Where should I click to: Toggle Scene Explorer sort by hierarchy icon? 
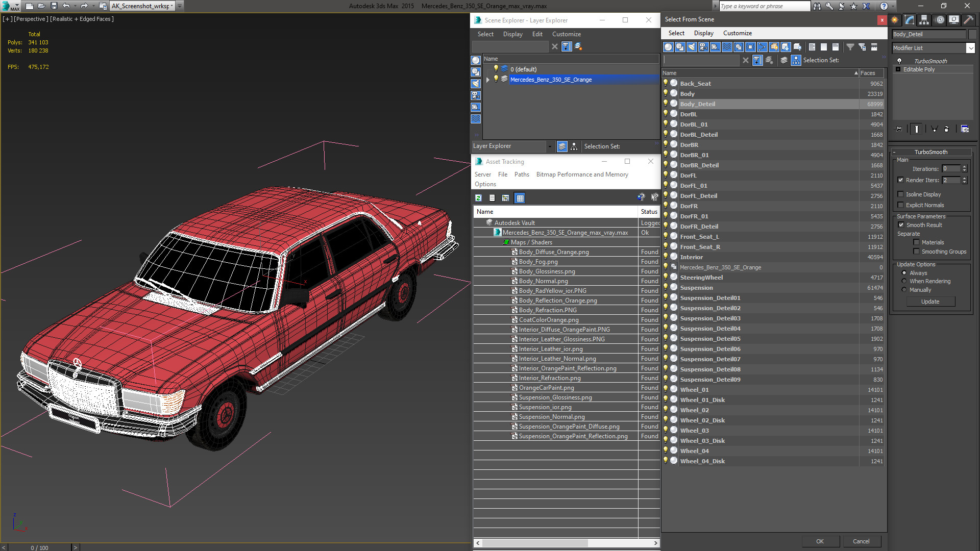tap(574, 146)
